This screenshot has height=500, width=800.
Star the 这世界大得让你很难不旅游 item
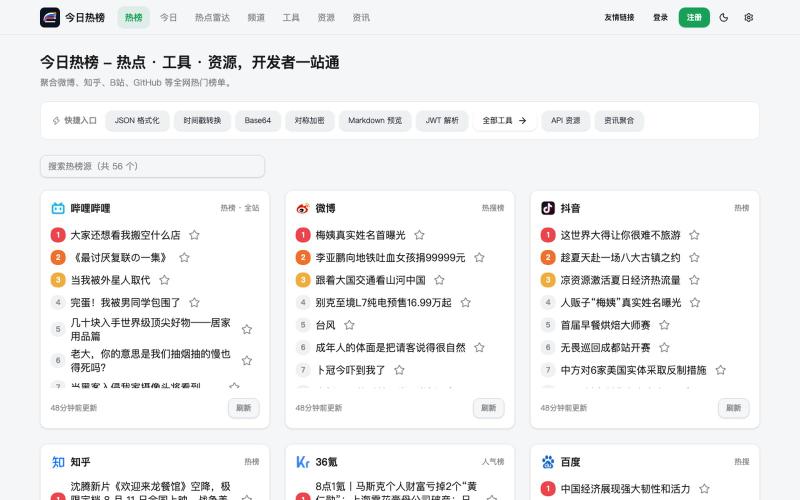694,235
